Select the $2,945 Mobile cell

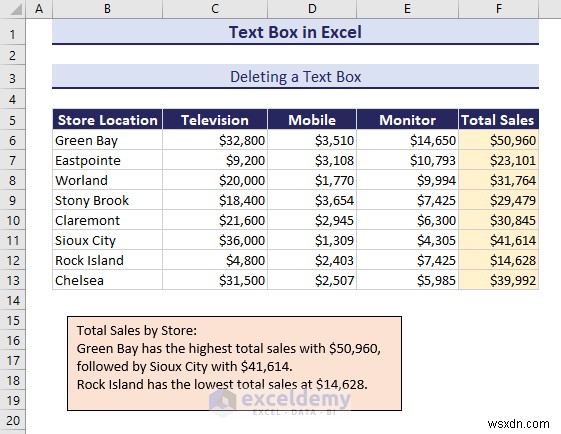(x=312, y=220)
